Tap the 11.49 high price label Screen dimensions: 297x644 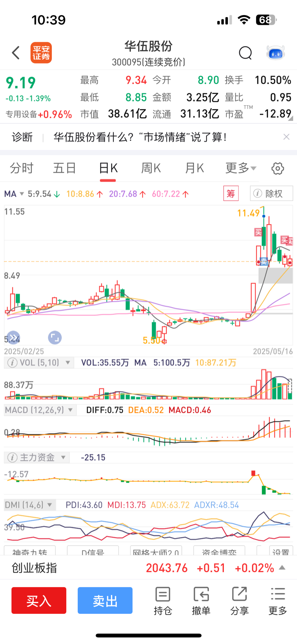point(248,213)
